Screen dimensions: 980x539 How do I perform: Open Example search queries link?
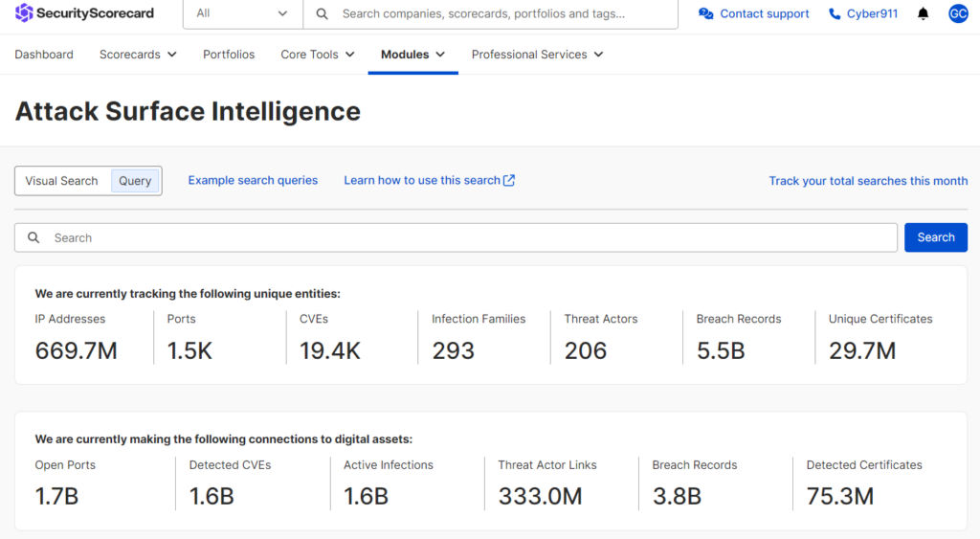[253, 180]
